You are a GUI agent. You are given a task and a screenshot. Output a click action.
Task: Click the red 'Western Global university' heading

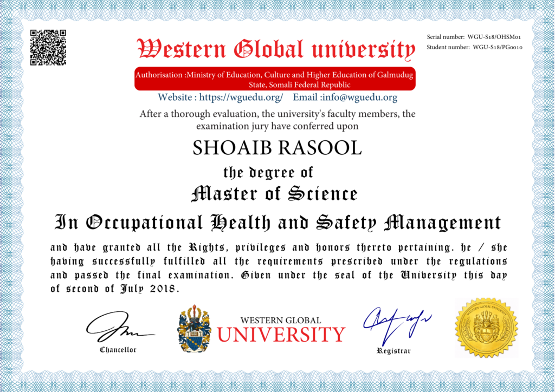276,49
